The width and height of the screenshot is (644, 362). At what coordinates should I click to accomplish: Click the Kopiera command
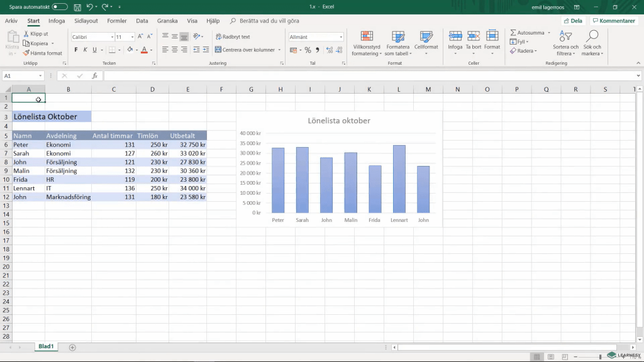tap(36, 43)
